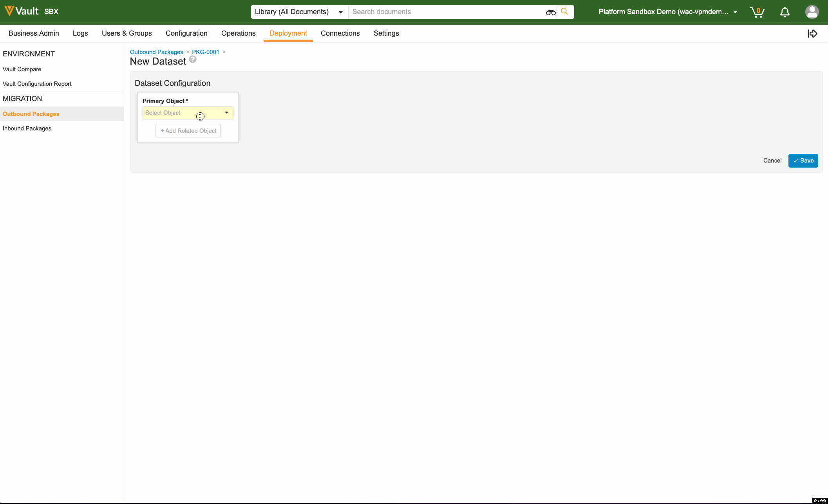828x504 pixels.
Task: Open advanced search binoculars icon
Action: tap(550, 12)
